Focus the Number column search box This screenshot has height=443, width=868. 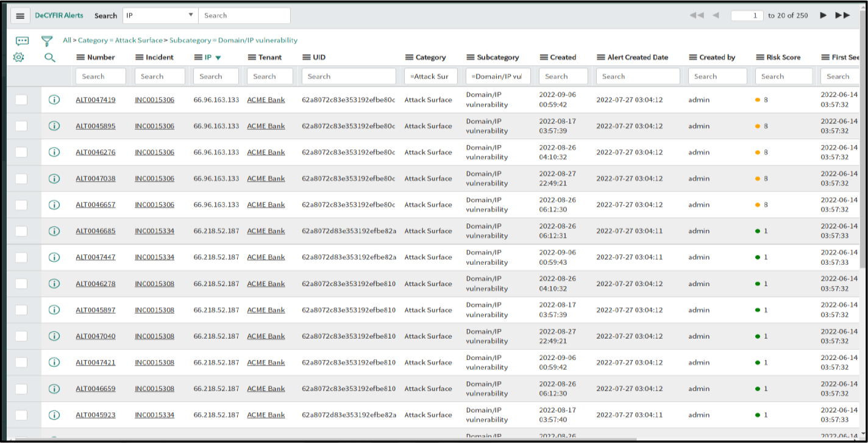coord(101,76)
